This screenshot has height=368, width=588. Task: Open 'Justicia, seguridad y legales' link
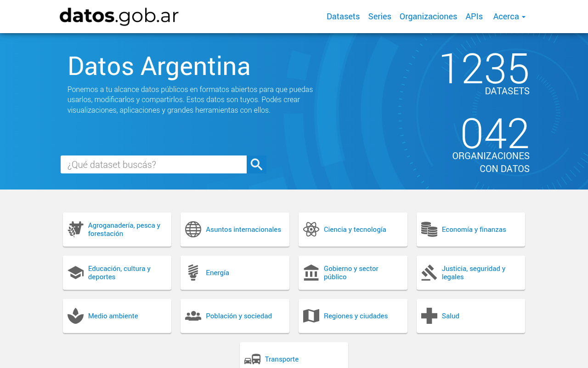pyautogui.click(x=474, y=273)
